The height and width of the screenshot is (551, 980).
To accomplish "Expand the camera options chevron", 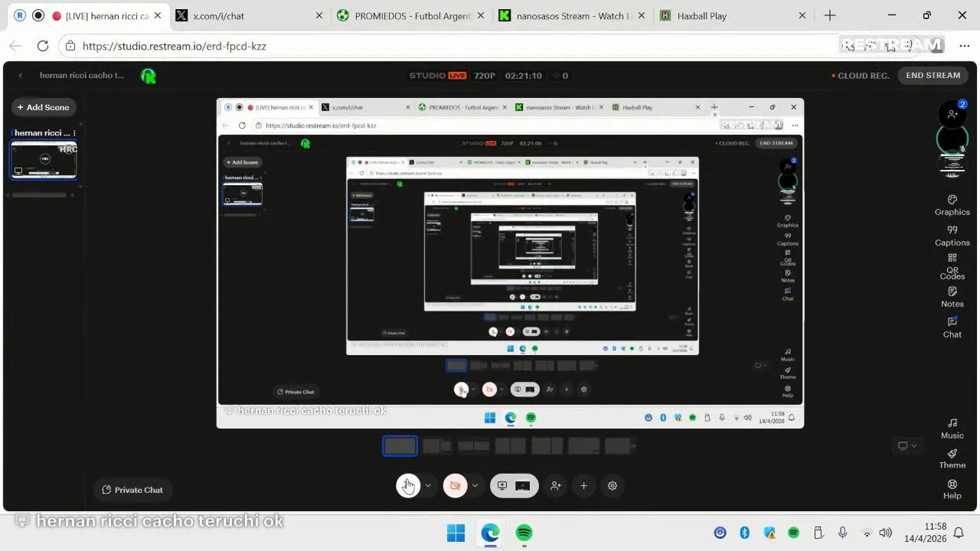I will coord(475,486).
